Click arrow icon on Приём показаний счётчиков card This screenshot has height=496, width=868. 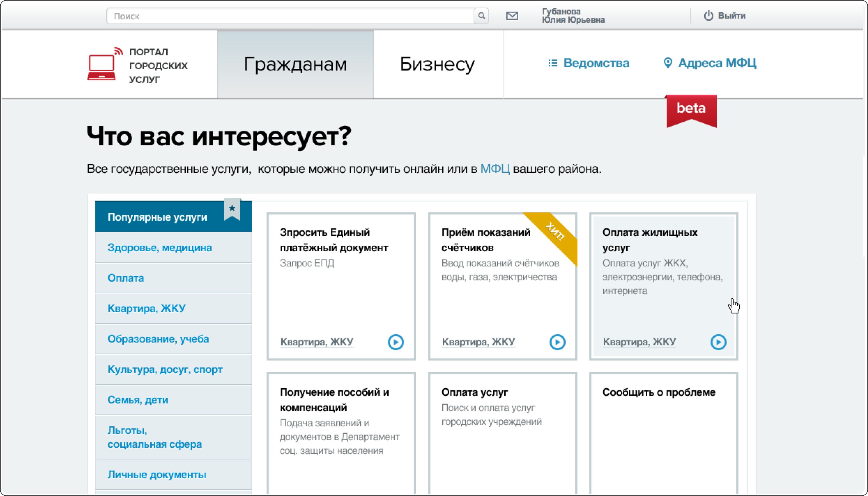click(x=557, y=342)
